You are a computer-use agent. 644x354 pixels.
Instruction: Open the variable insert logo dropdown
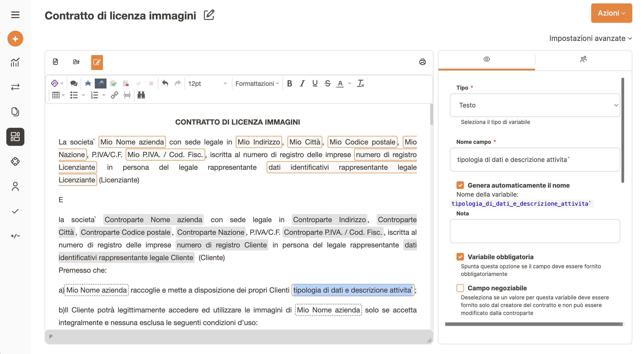57,83
